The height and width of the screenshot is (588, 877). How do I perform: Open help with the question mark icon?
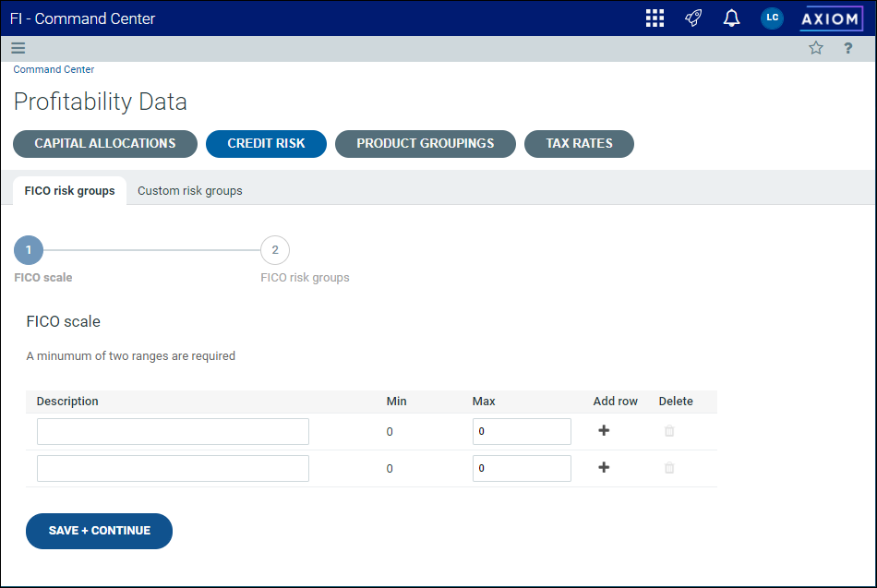tap(847, 48)
